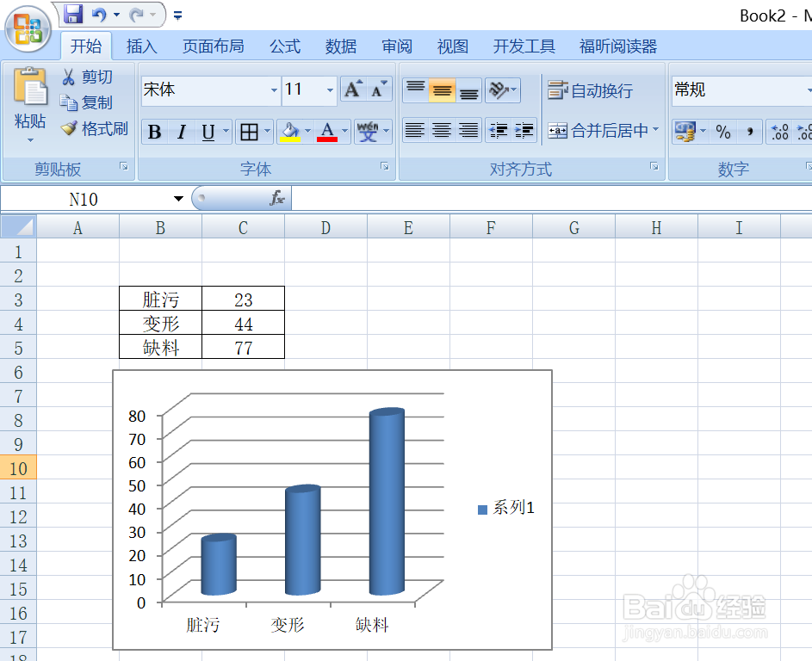
Task: Toggle Underline formatting
Action: (x=208, y=132)
